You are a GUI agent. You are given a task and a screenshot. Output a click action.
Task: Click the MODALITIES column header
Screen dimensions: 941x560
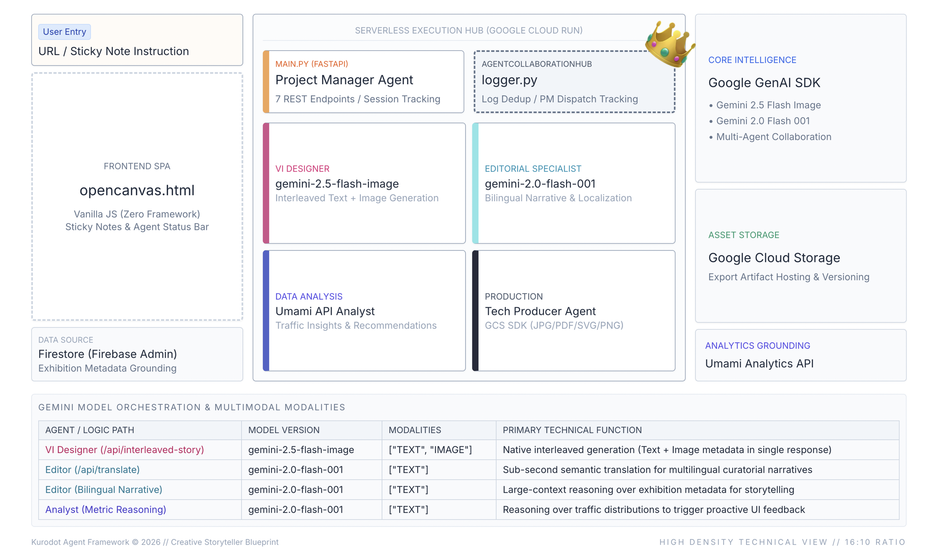pos(415,430)
